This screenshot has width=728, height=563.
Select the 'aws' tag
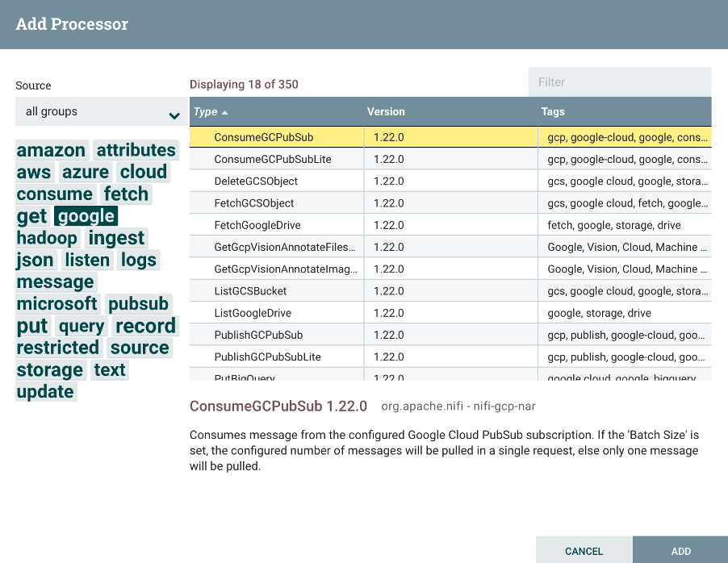coord(34,172)
